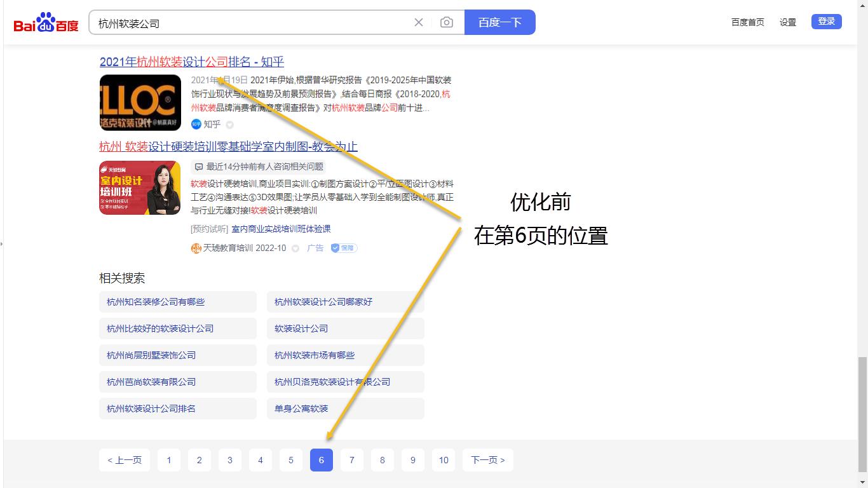Click the chat bubble consultation icon

[x=199, y=166]
